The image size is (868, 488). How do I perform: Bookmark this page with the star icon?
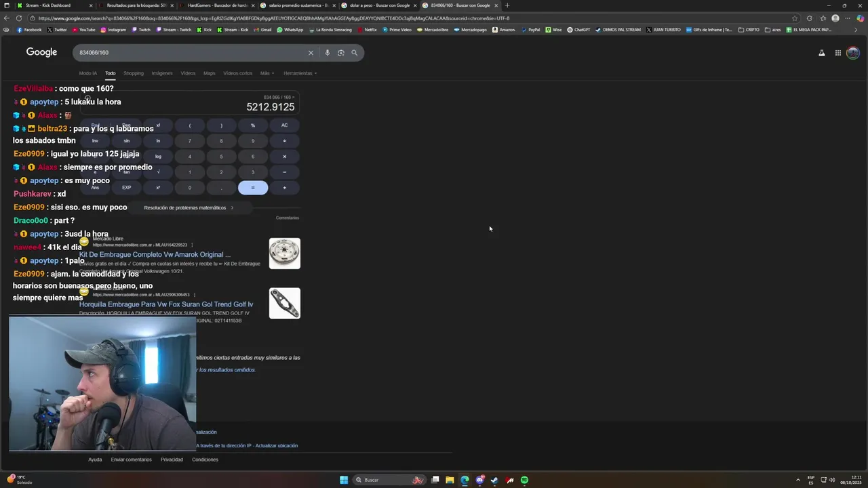[795, 18]
